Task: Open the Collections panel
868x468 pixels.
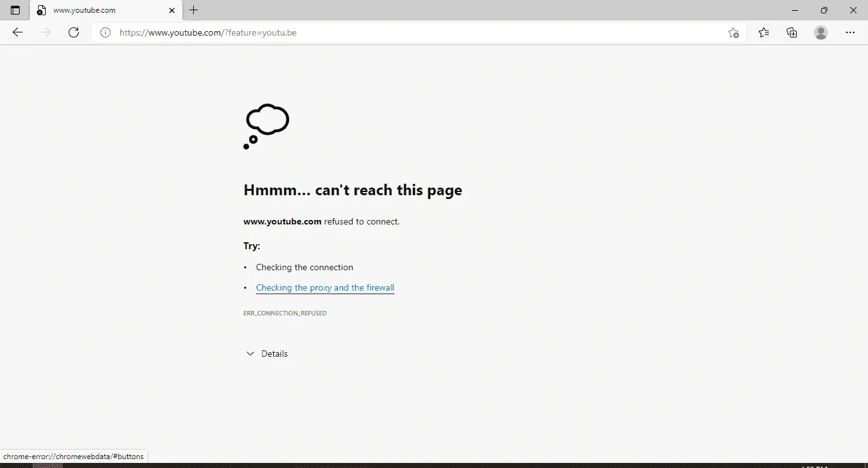Action: [x=792, y=32]
